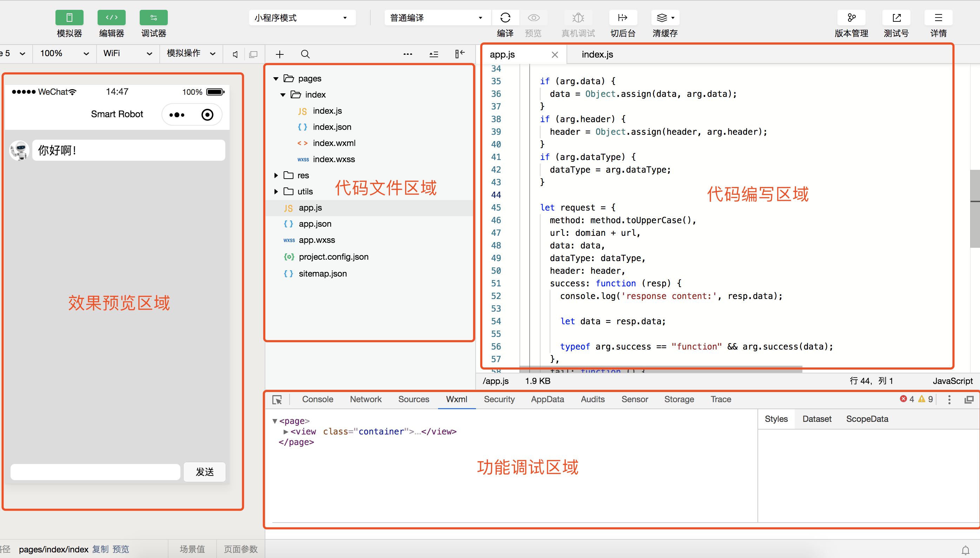Image resolution: width=980 pixels, height=558 pixels.
Task: Expand the res folder in file tree
Action: point(277,176)
